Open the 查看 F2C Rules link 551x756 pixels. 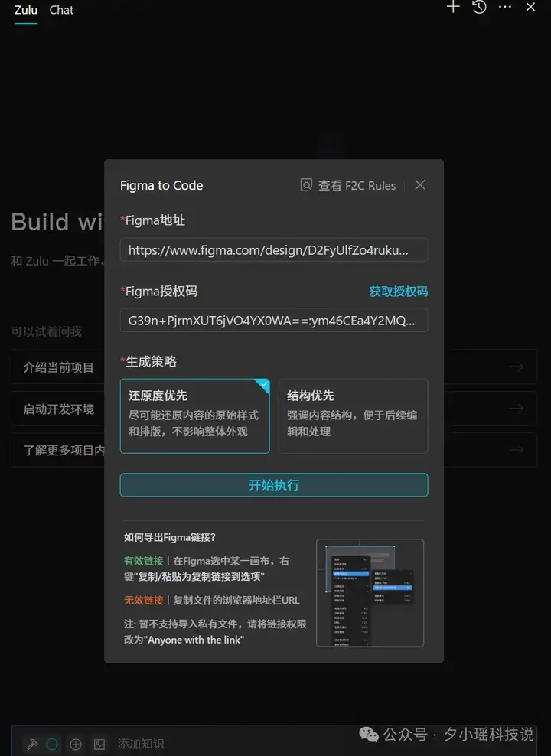[x=357, y=186]
